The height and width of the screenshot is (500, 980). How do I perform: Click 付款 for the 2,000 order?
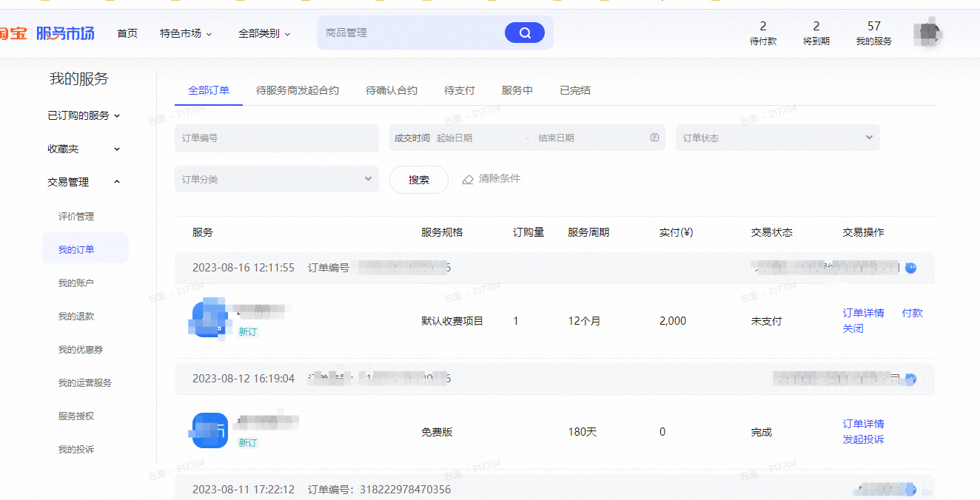913,313
